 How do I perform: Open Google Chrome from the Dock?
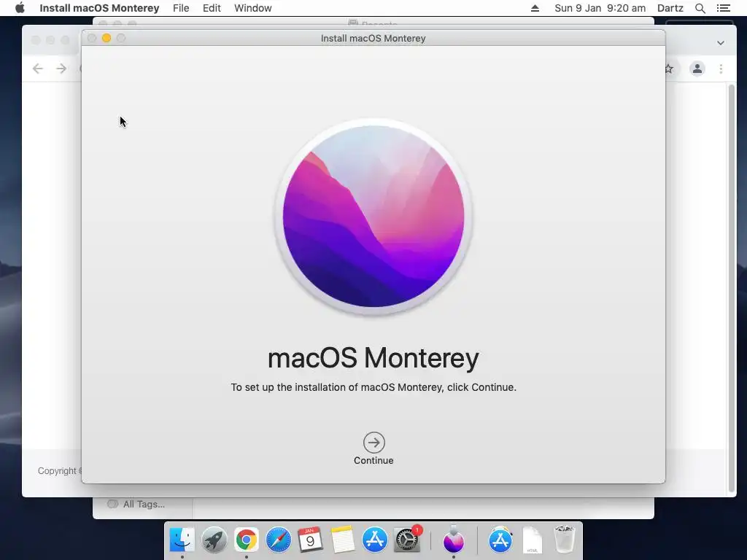tap(247, 540)
